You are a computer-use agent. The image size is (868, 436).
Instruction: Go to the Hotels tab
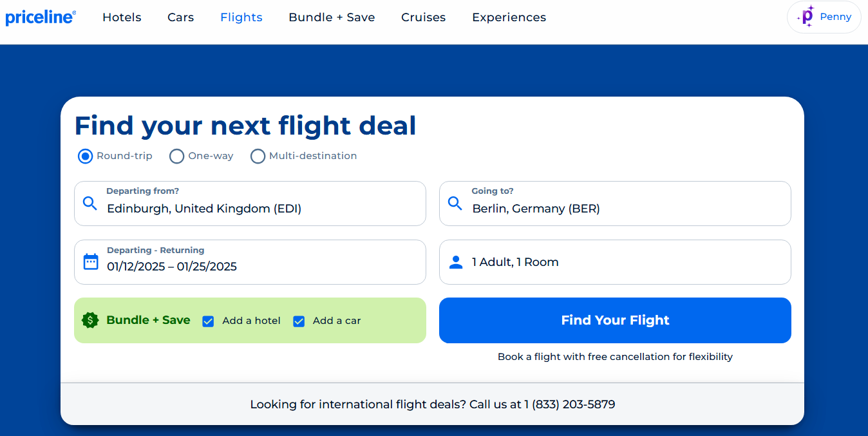coord(122,17)
